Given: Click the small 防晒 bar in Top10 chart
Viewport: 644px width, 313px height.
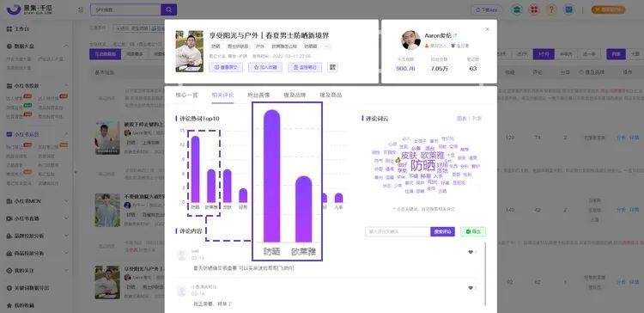Looking at the screenshot, I should pyautogui.click(x=195, y=169).
